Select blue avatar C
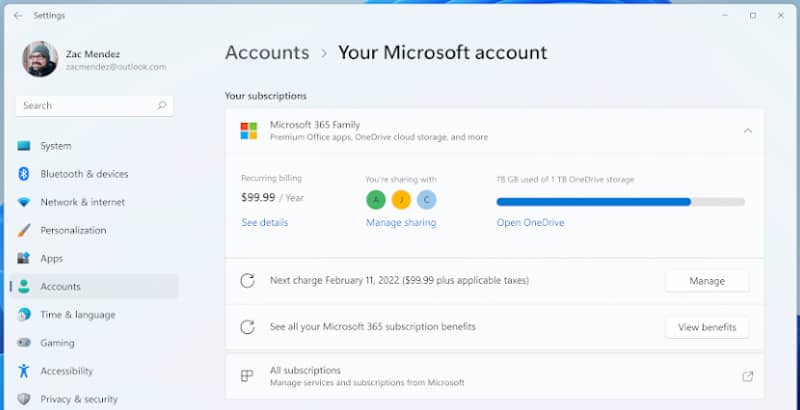800x410 pixels. pyautogui.click(x=427, y=200)
